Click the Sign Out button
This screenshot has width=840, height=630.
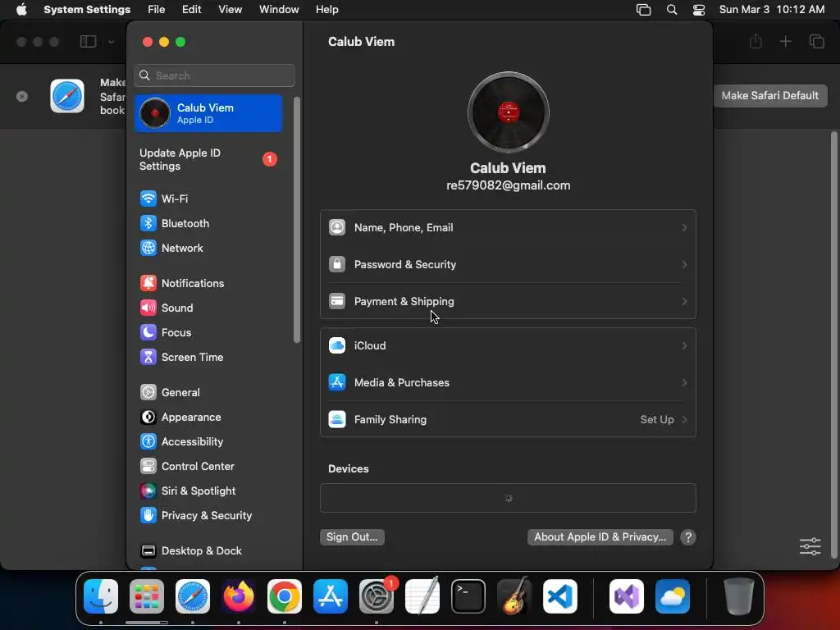tap(352, 537)
